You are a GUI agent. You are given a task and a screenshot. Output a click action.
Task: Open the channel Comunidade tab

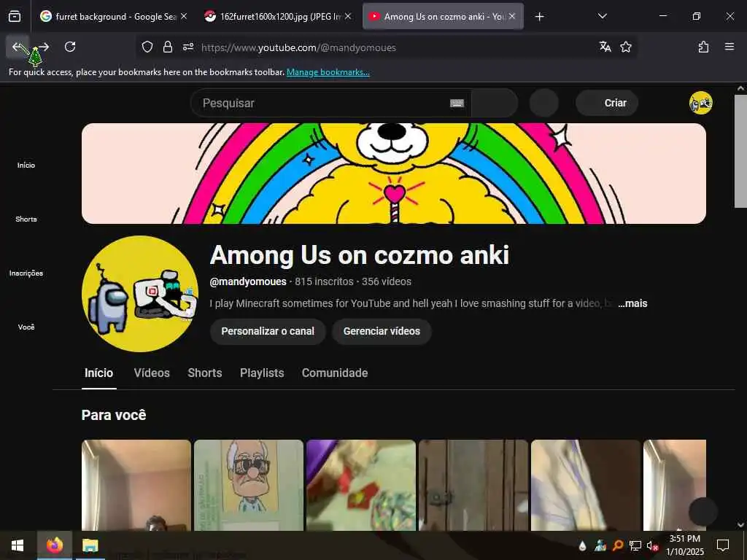335,373
